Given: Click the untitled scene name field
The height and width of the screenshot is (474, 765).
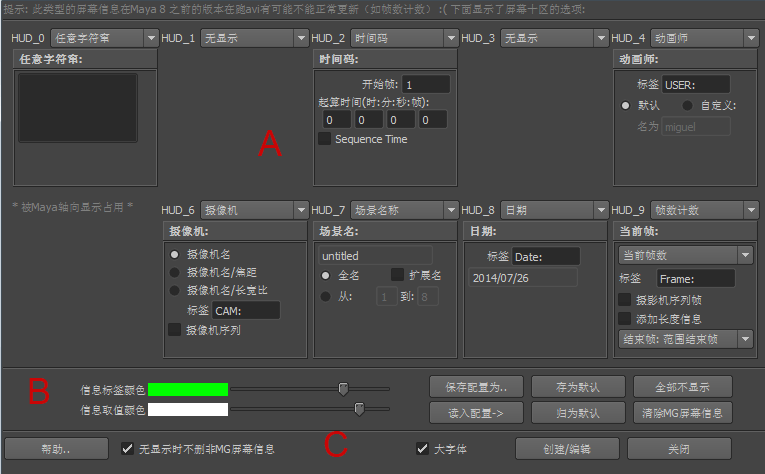Looking at the screenshot, I should pyautogui.click(x=375, y=256).
